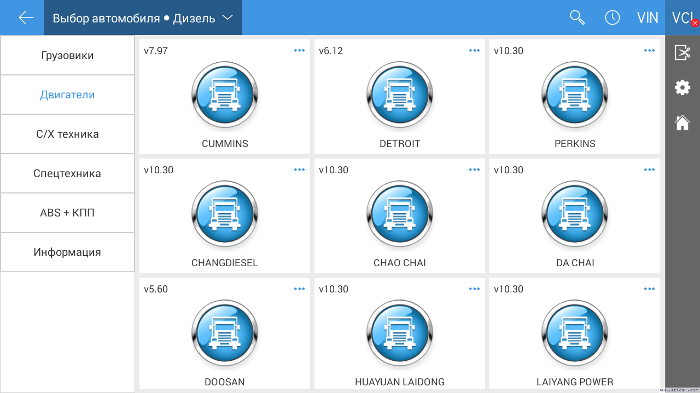Click version v5.60 on DOOSAN card

pyautogui.click(x=156, y=289)
